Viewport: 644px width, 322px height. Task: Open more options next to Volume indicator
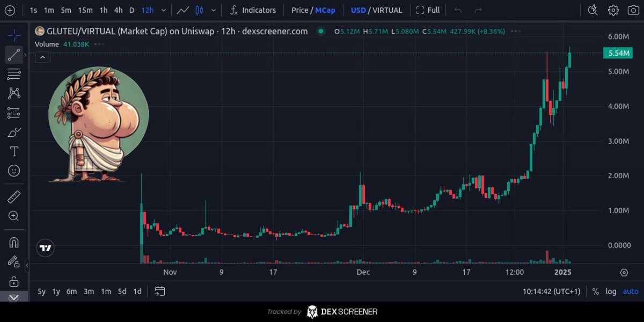pos(99,45)
